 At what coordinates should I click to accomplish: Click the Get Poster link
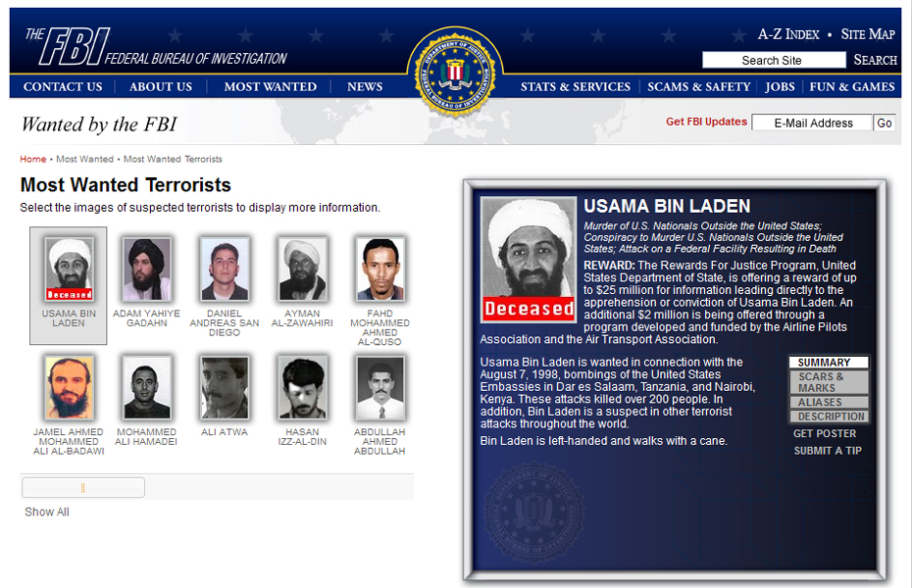coord(825,433)
